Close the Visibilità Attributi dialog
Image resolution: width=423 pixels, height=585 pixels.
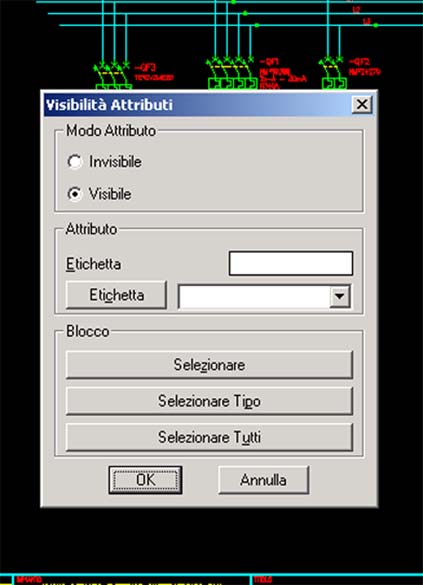pos(362,104)
